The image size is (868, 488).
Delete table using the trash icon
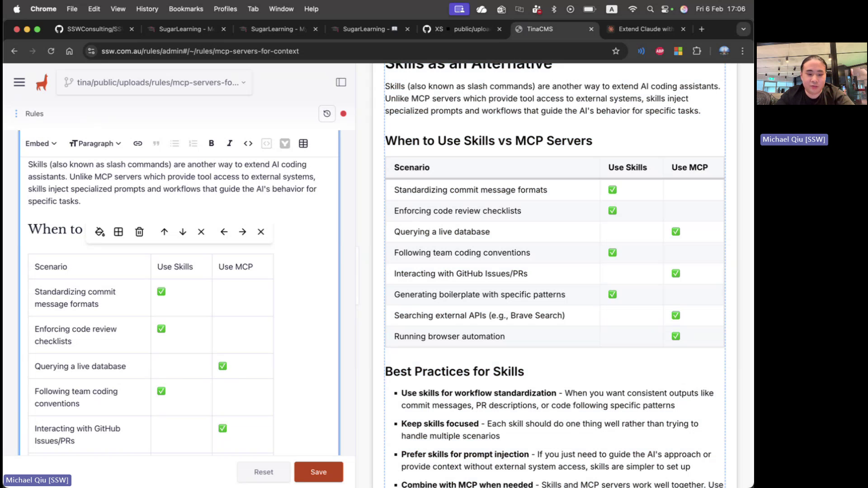coord(139,232)
